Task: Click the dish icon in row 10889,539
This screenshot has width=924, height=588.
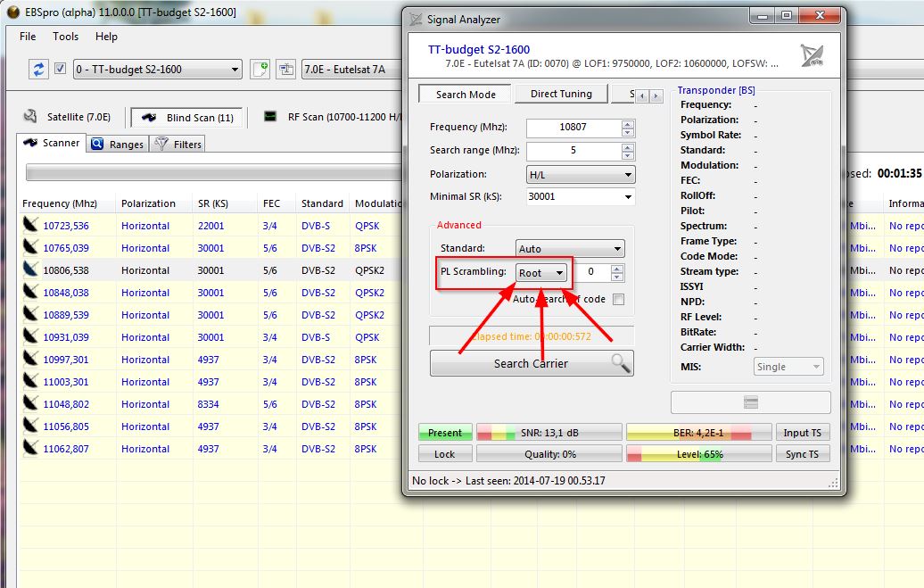Action: 30,314
